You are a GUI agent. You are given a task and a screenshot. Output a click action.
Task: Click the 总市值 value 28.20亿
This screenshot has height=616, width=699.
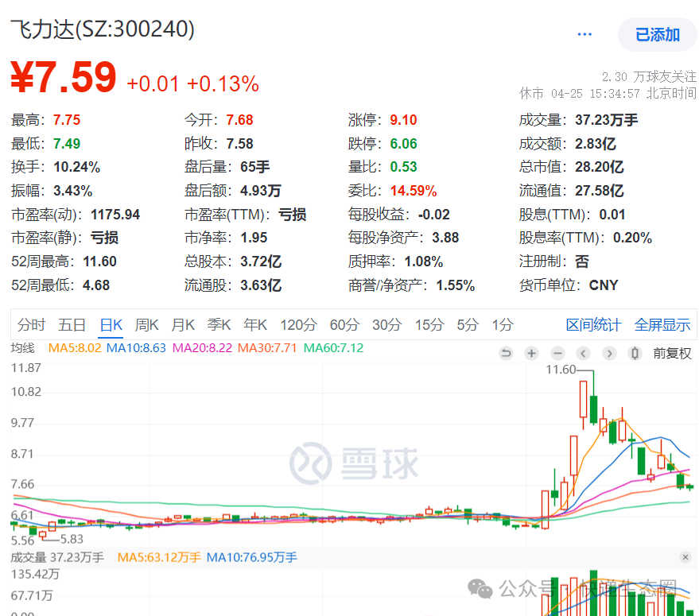(x=599, y=167)
